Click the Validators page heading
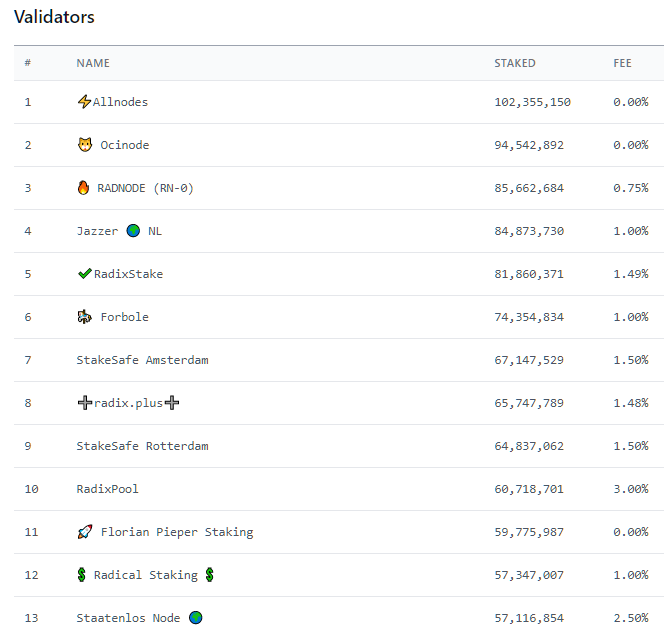 click(x=54, y=17)
